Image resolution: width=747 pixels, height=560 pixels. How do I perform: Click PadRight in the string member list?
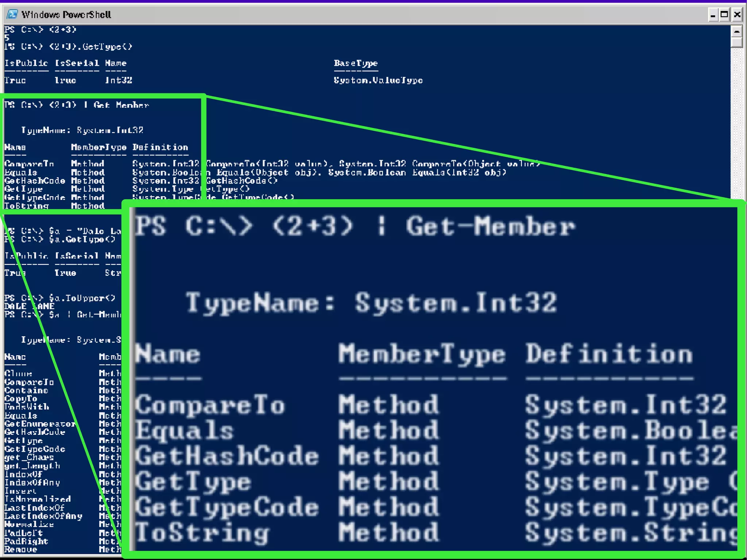pos(26,541)
